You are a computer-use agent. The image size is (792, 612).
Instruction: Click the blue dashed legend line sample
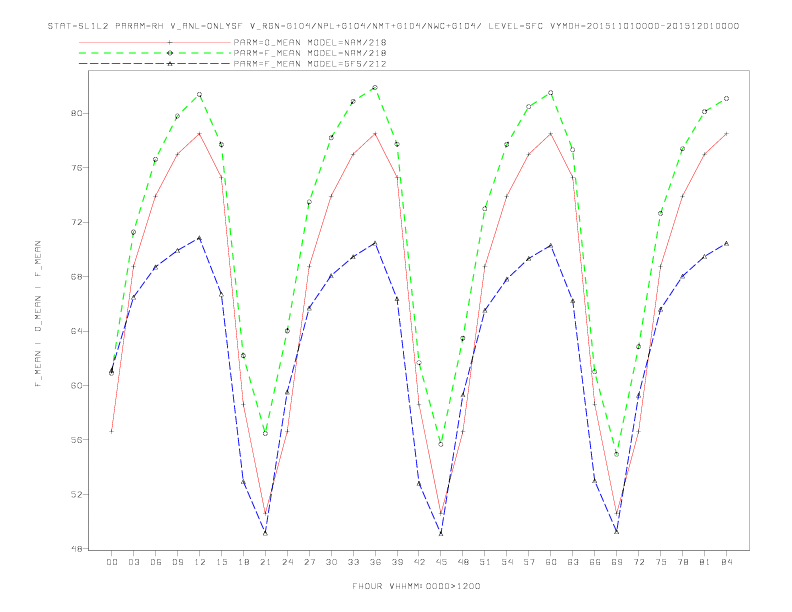pos(155,64)
